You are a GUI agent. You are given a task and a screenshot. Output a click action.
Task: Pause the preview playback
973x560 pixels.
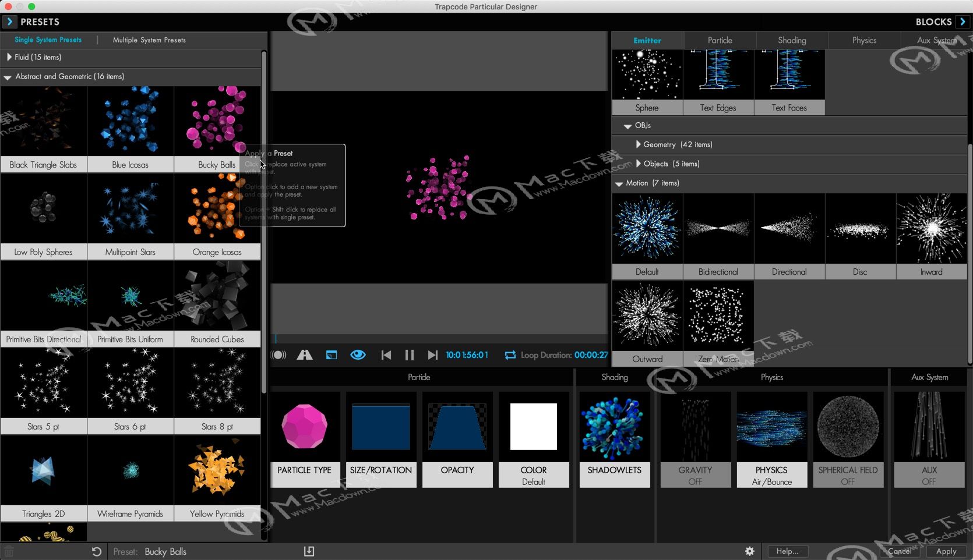pos(410,355)
